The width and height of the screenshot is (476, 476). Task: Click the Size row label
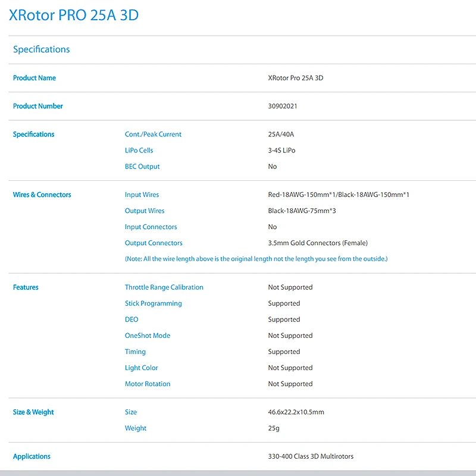click(x=131, y=412)
